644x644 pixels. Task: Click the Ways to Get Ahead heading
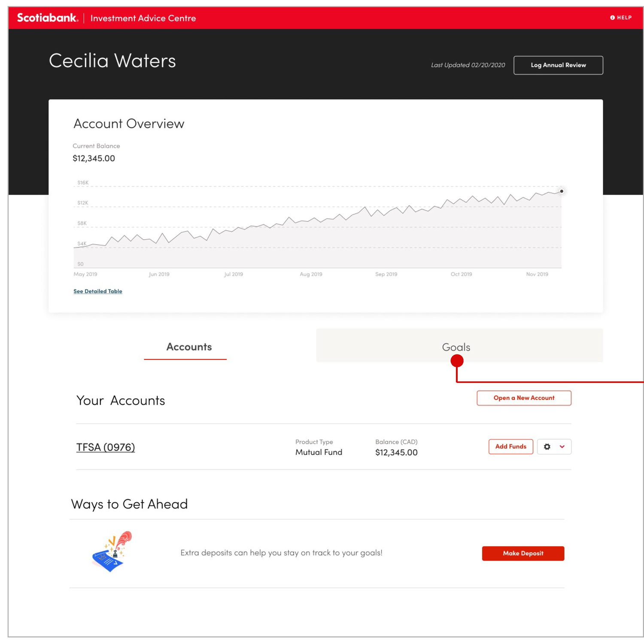point(129,504)
